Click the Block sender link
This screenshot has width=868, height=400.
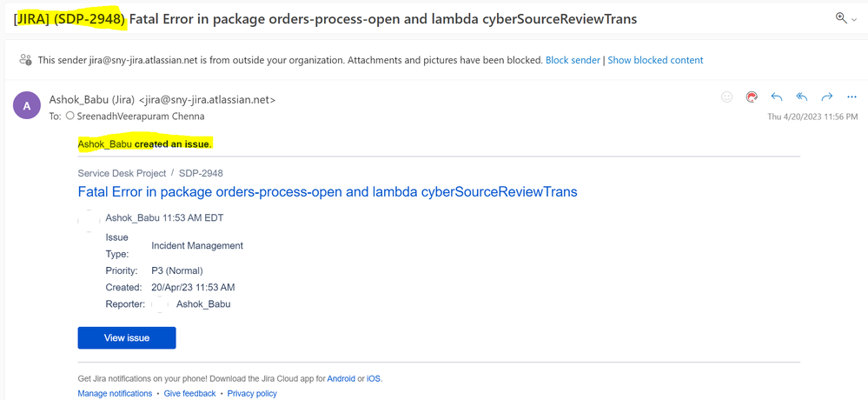click(x=573, y=60)
